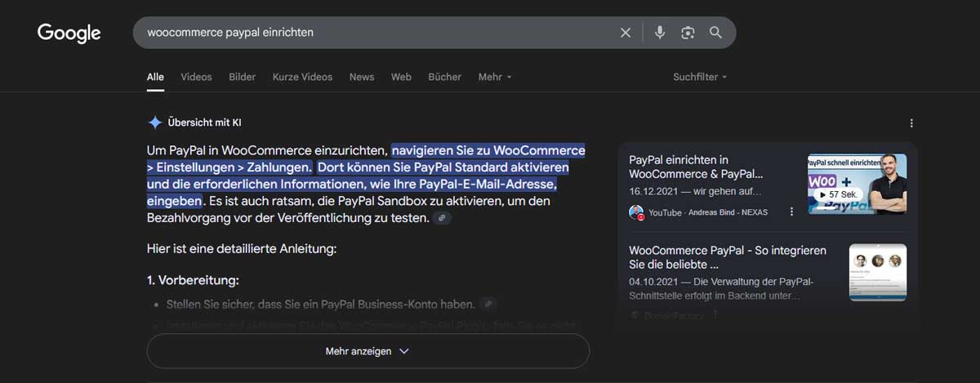980x383 pixels.
Task: Open image search with camera lens icon
Action: point(688,33)
